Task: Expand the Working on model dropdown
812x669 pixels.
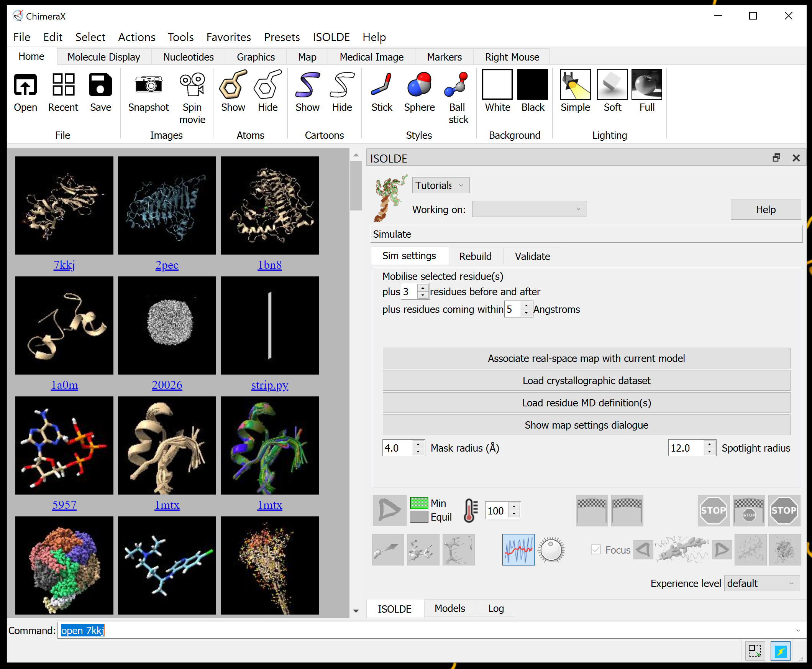Action: pyautogui.click(x=529, y=209)
